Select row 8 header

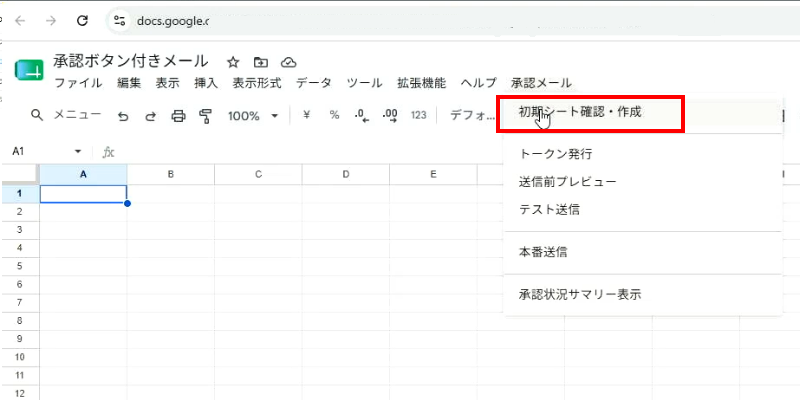coord(20,321)
